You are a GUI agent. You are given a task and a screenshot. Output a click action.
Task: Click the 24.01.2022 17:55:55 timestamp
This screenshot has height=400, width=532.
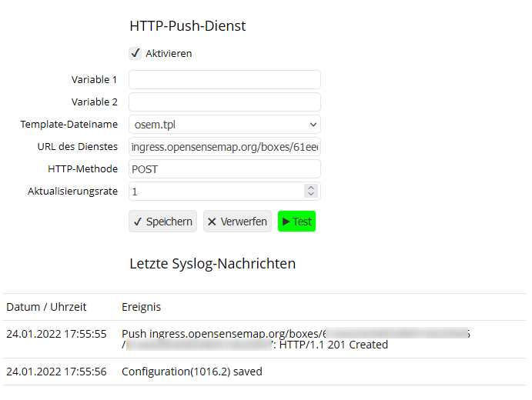point(56,334)
